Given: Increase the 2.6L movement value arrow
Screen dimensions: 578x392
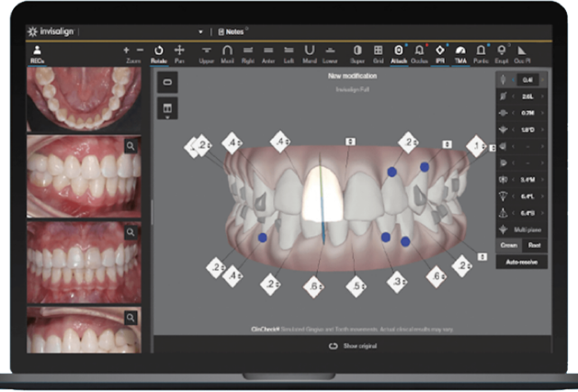Looking at the screenshot, I should (x=542, y=96).
